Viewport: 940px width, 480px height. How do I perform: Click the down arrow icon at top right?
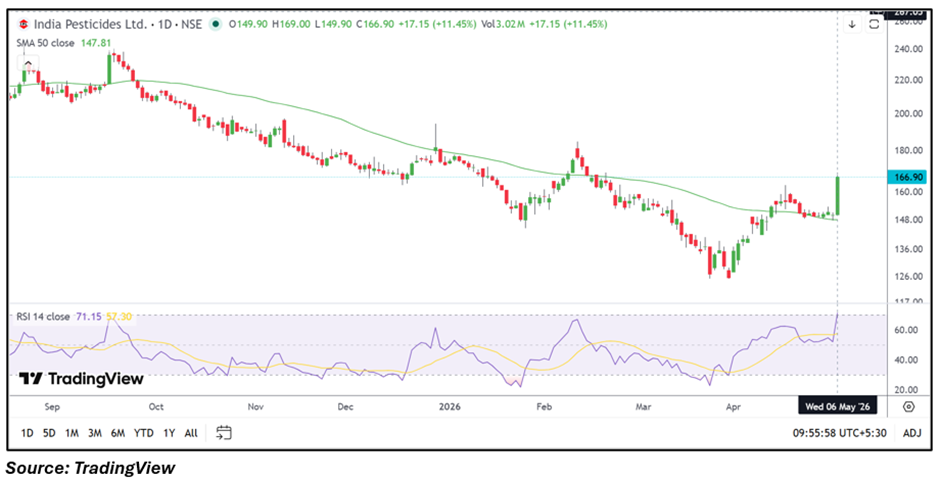click(x=852, y=25)
